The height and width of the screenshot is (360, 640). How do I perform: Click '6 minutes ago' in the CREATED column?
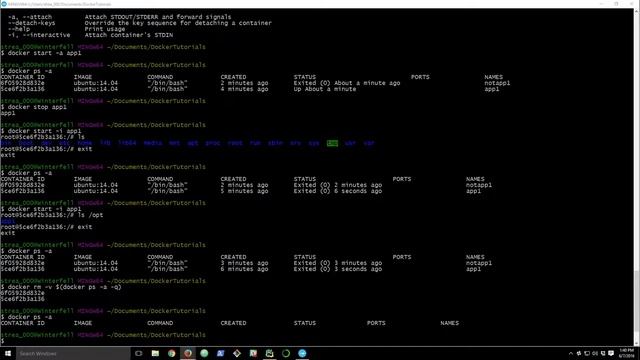point(244,269)
